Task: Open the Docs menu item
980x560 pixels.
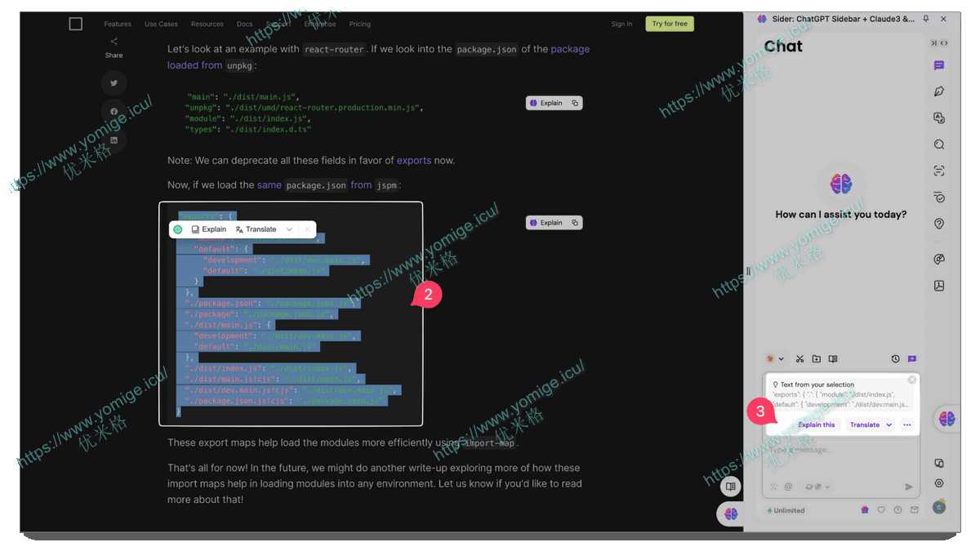Action: 244,24
